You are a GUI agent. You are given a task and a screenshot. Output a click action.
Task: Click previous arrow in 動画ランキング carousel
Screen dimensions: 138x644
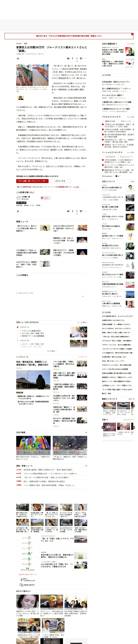103,406
